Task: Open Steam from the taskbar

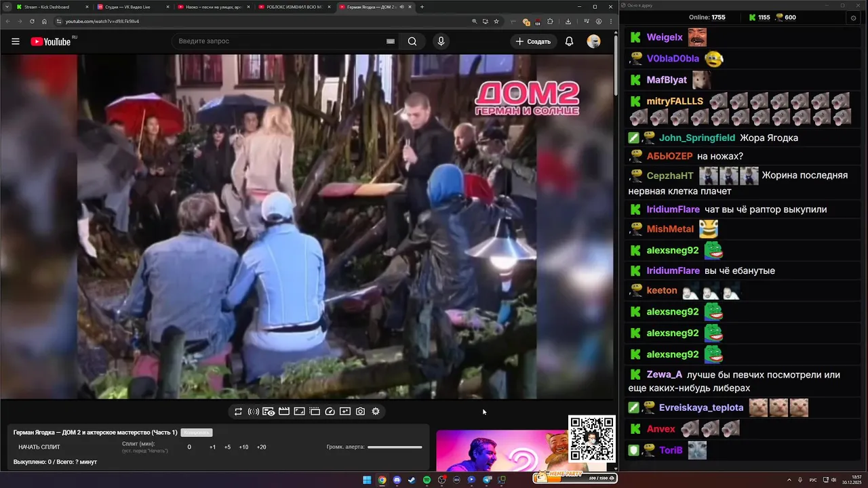Action: [x=412, y=480]
